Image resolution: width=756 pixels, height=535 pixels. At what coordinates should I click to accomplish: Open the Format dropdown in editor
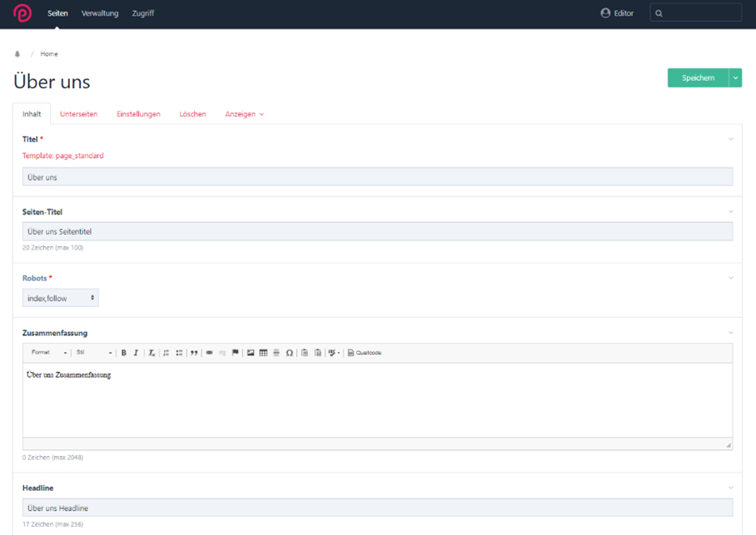[49, 353]
